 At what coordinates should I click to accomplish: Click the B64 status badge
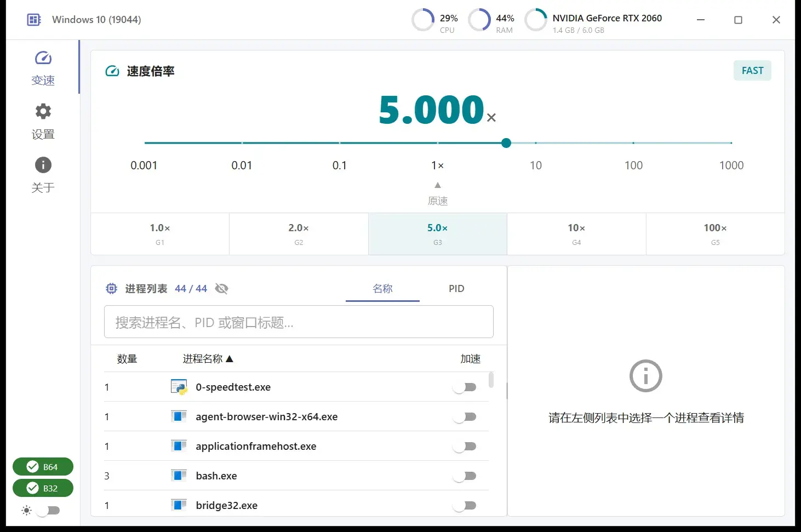click(x=43, y=467)
